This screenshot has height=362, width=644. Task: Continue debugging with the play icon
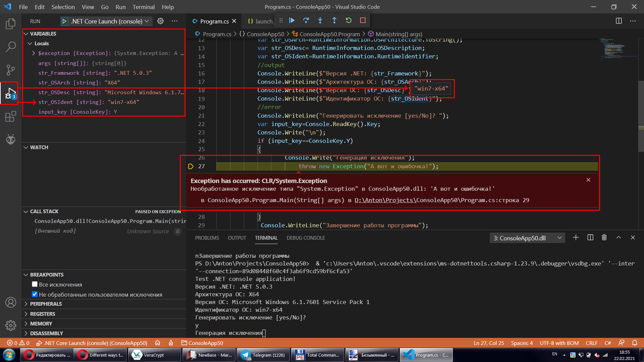click(x=291, y=20)
